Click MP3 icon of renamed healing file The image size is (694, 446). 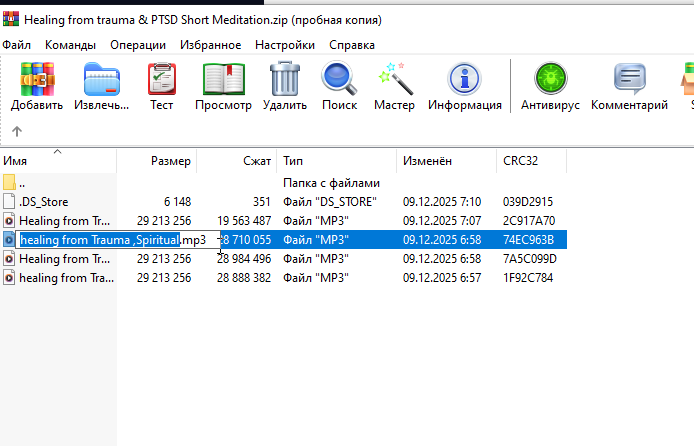(x=9, y=239)
